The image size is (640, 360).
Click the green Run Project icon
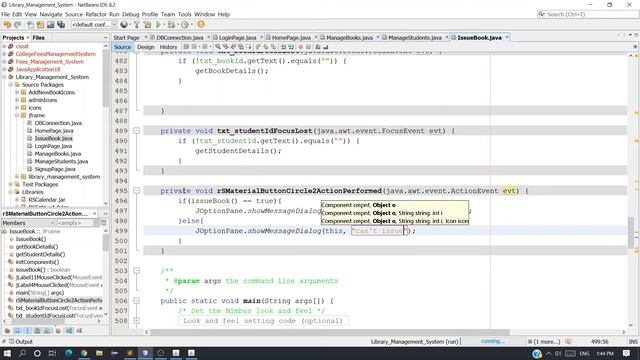coord(158,25)
